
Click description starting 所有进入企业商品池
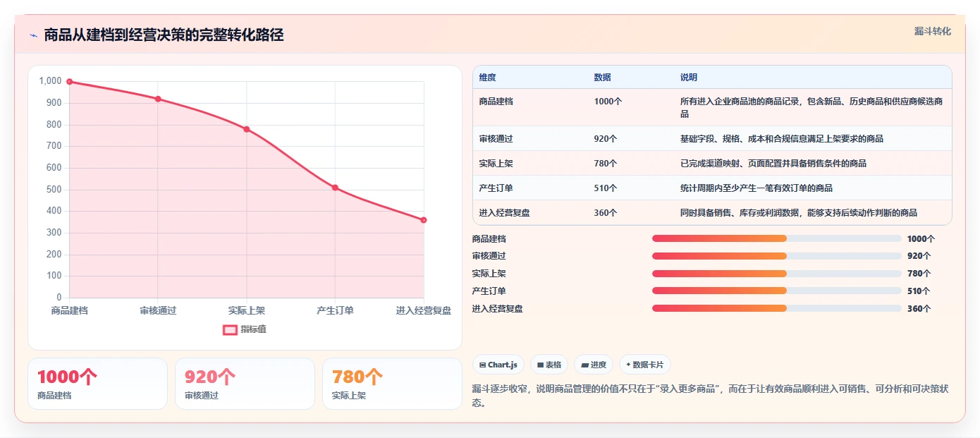811,108
